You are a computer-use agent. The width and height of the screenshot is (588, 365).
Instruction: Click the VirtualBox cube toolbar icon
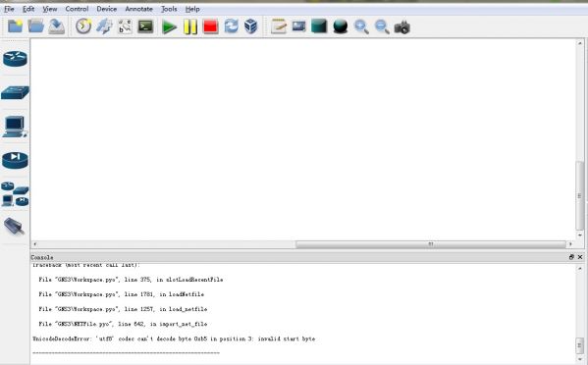coord(250,26)
